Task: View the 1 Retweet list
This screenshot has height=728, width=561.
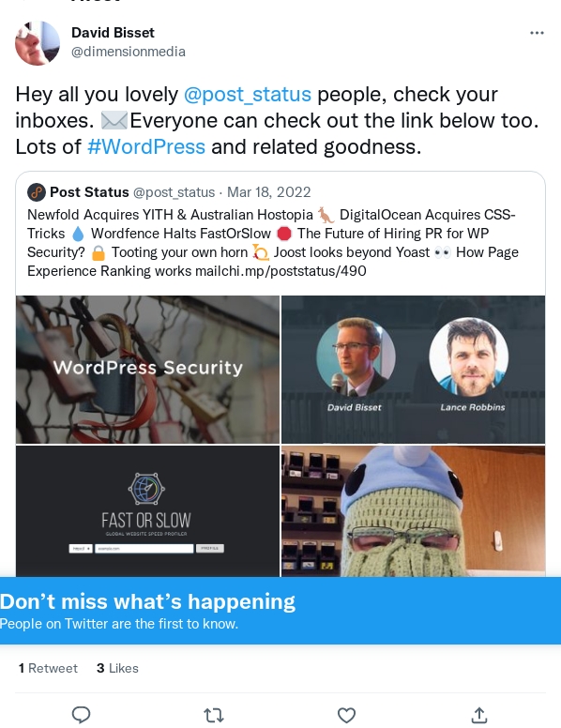Action: [x=48, y=668]
